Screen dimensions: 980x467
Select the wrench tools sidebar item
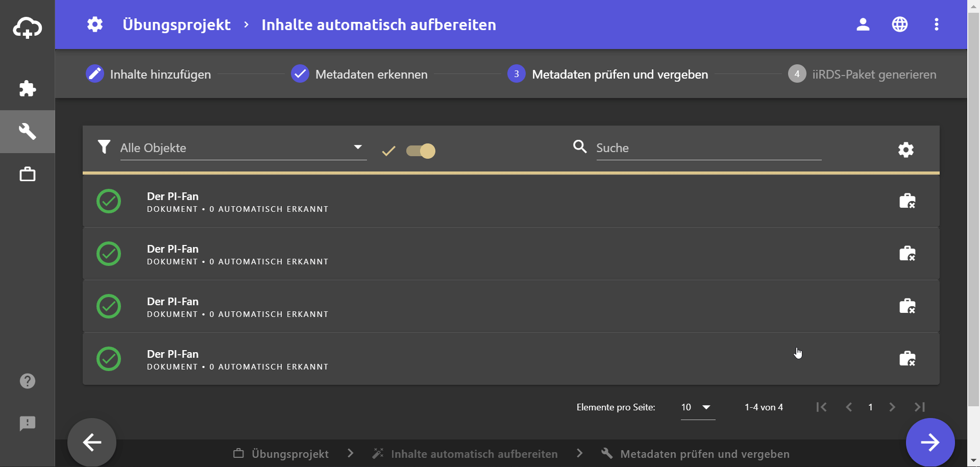28,132
